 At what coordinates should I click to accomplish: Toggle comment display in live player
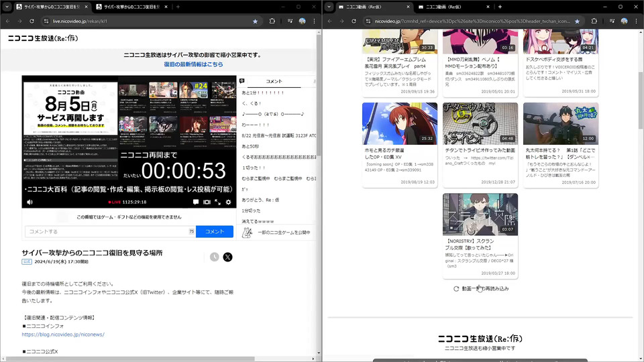[196, 202]
